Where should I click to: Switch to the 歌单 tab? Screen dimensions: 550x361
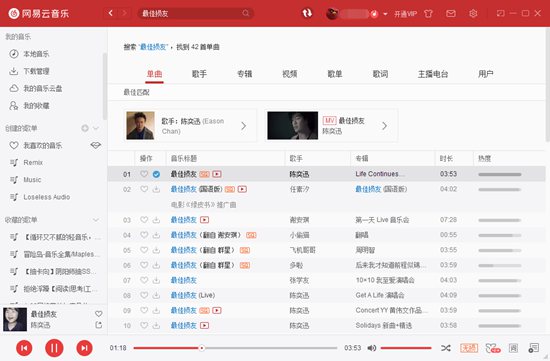335,74
